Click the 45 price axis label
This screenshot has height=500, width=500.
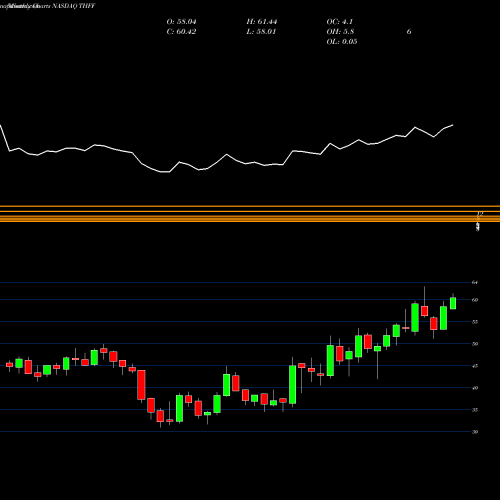(x=475, y=366)
